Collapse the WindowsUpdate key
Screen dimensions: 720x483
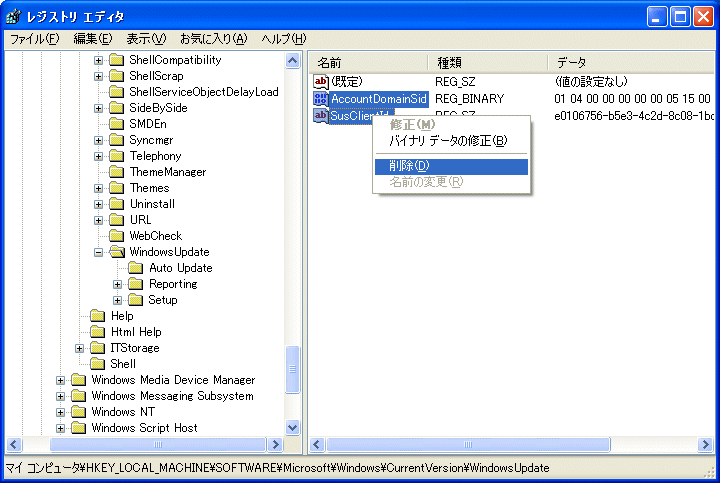tap(98, 252)
